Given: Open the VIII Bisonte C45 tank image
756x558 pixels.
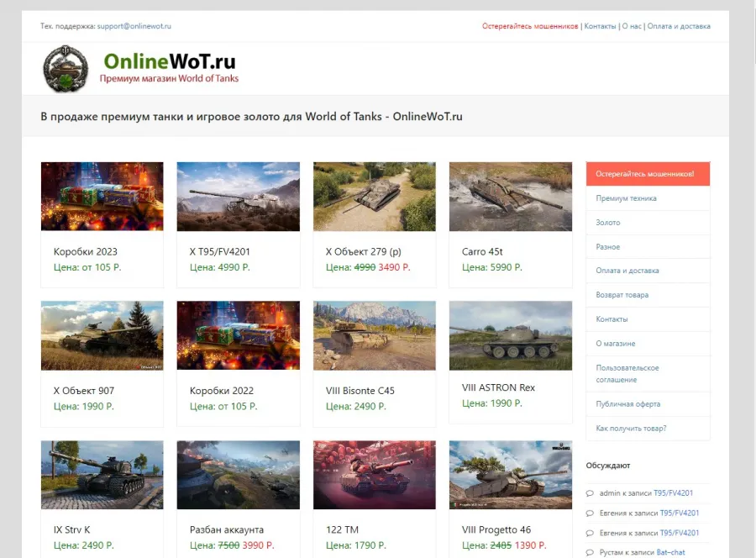Looking at the screenshot, I should [x=374, y=335].
